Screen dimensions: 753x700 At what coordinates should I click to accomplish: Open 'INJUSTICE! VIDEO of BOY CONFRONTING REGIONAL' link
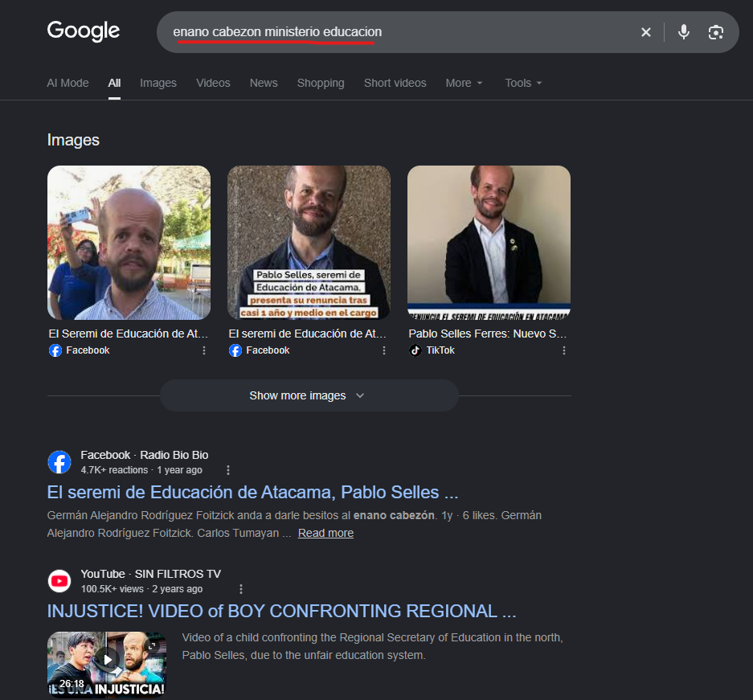point(281,611)
